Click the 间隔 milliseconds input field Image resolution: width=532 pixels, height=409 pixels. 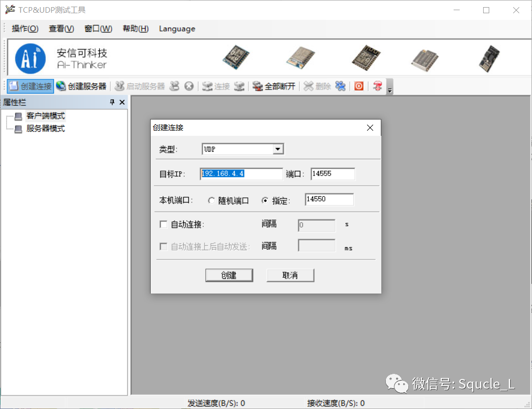[317, 245]
